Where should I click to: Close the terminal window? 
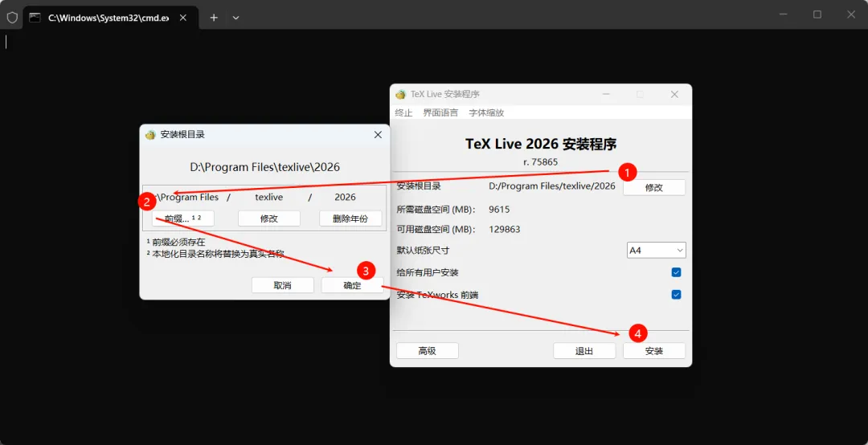(x=851, y=15)
